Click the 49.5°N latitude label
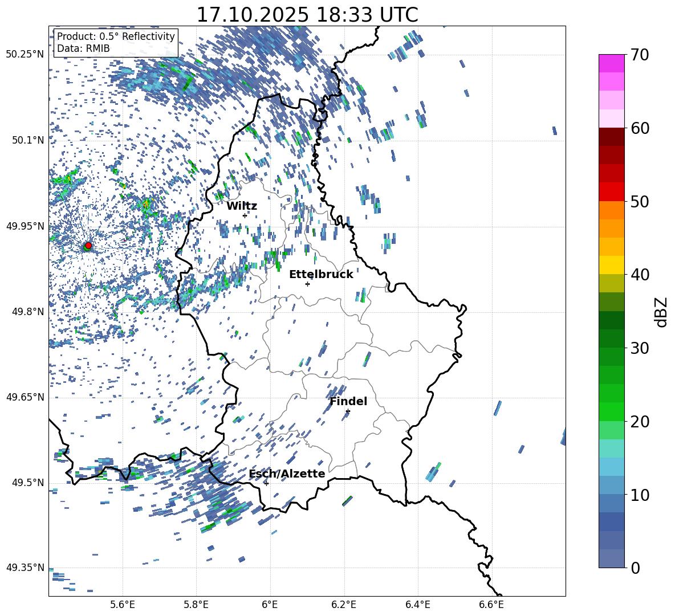 coord(28,482)
